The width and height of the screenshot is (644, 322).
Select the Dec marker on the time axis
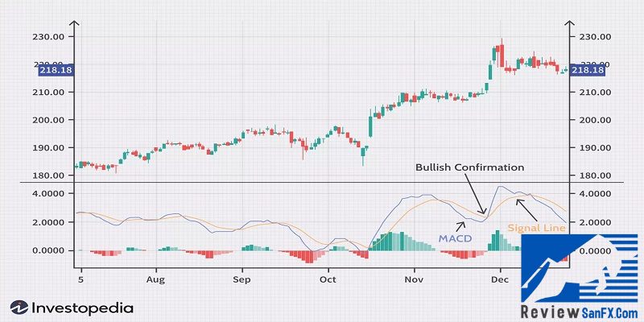click(499, 279)
